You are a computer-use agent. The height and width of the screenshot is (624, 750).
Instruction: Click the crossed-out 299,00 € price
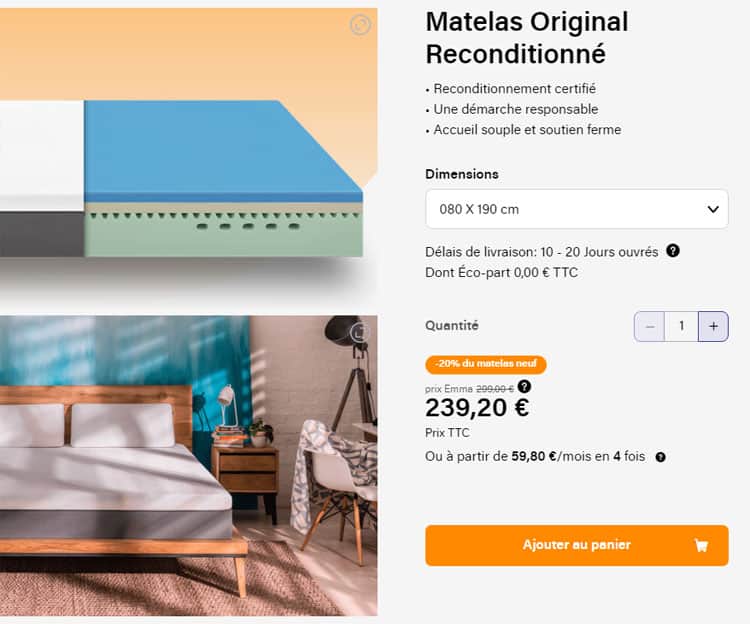click(494, 389)
